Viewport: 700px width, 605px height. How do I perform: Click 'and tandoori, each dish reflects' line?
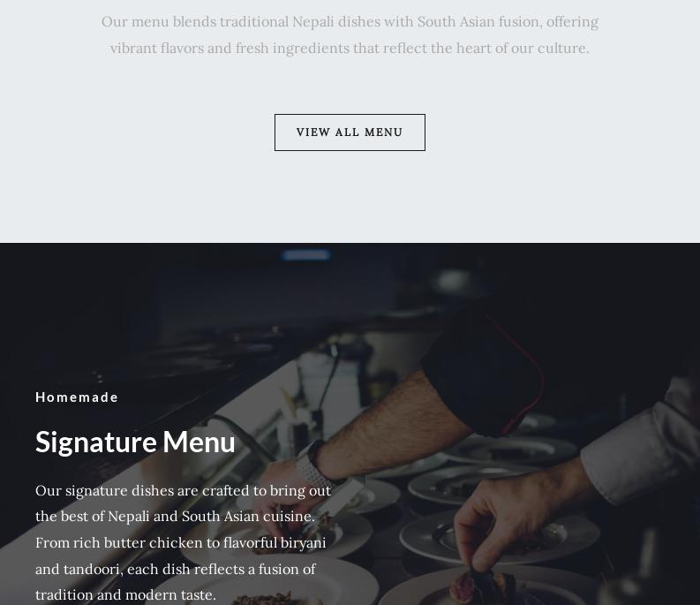[176, 569]
